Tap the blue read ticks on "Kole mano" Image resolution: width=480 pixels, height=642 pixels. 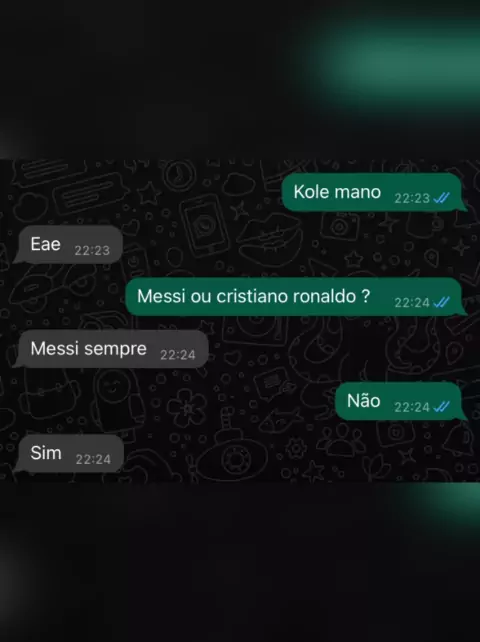(442, 199)
